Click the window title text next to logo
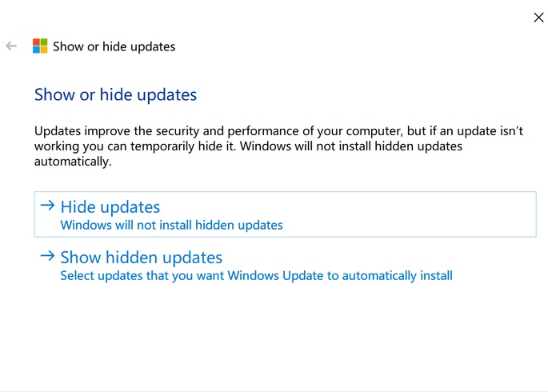The image size is (548, 392). pyautogui.click(x=114, y=46)
